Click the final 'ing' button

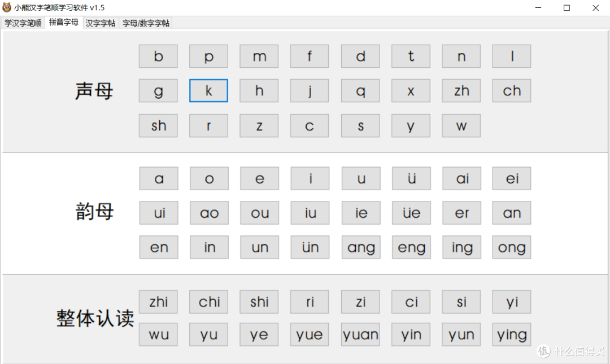pyautogui.click(x=462, y=247)
